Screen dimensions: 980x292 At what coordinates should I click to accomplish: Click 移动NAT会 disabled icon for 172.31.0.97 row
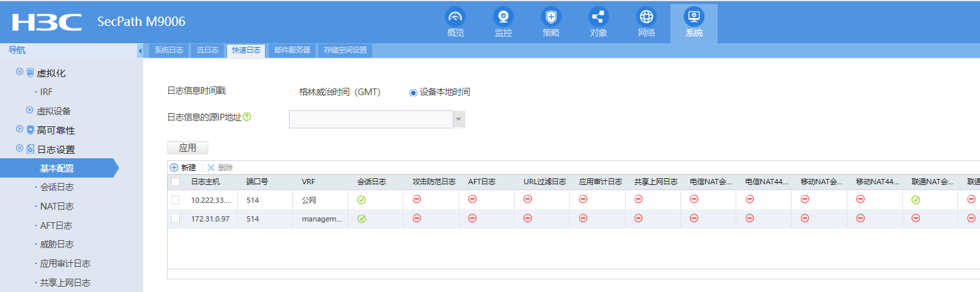click(x=804, y=218)
